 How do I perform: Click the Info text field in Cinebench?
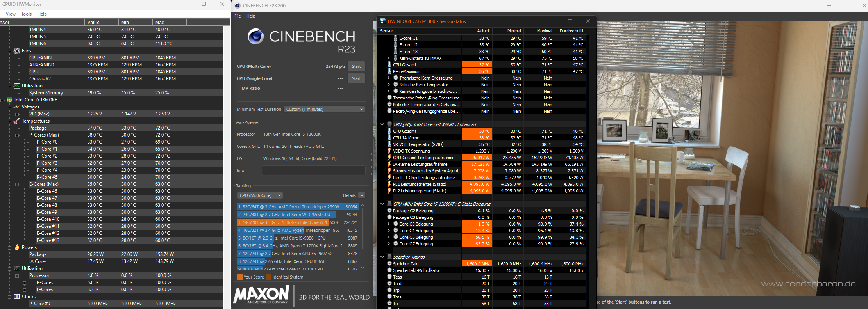(313, 170)
